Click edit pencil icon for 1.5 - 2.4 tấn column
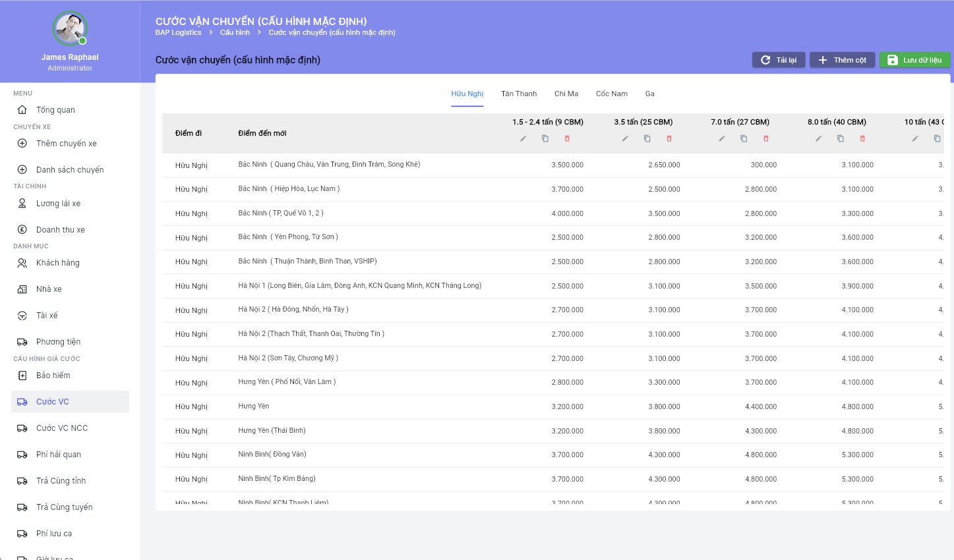 pos(523,138)
